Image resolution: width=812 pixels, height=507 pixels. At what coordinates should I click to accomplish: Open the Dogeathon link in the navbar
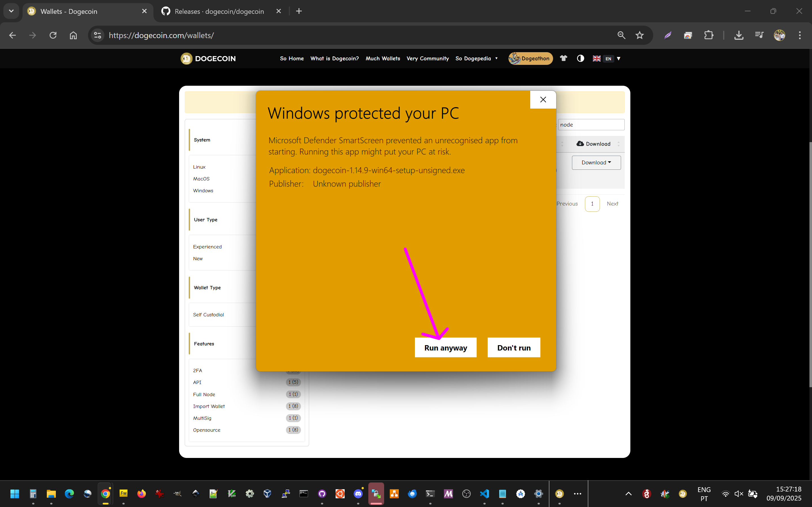tap(531, 58)
